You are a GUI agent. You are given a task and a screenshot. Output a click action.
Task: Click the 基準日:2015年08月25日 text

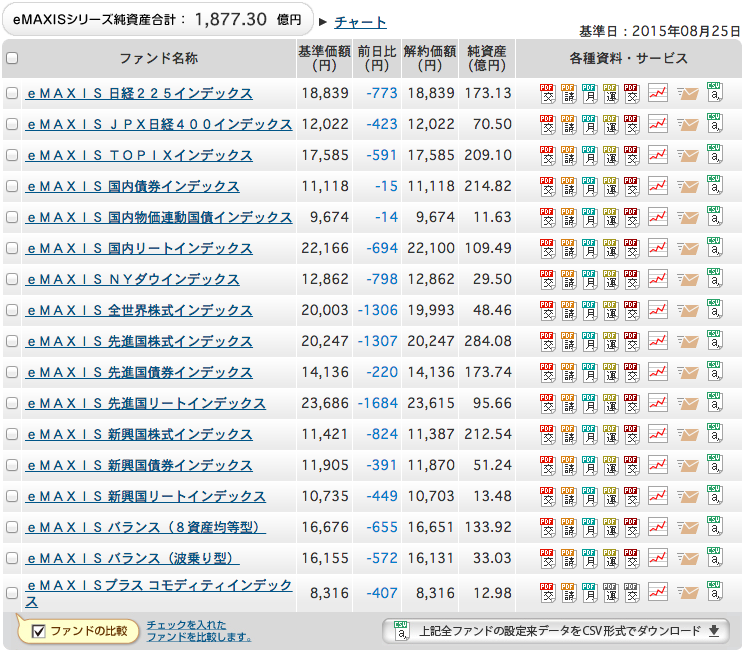tap(660, 31)
